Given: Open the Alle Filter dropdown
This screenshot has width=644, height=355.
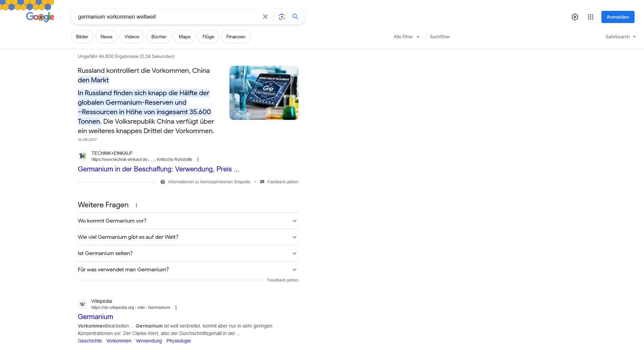Looking at the screenshot, I should point(406,37).
